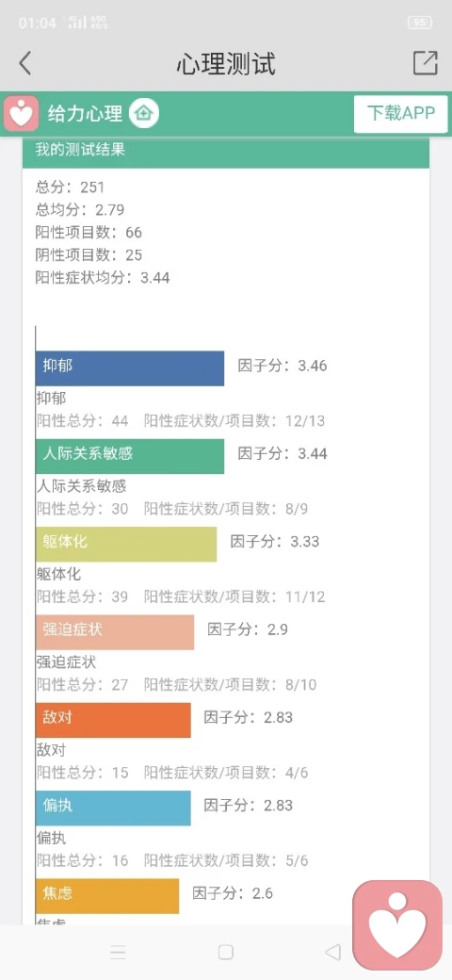This screenshot has width=452, height=980.
Task: Click the 下载APP button
Action: [401, 114]
